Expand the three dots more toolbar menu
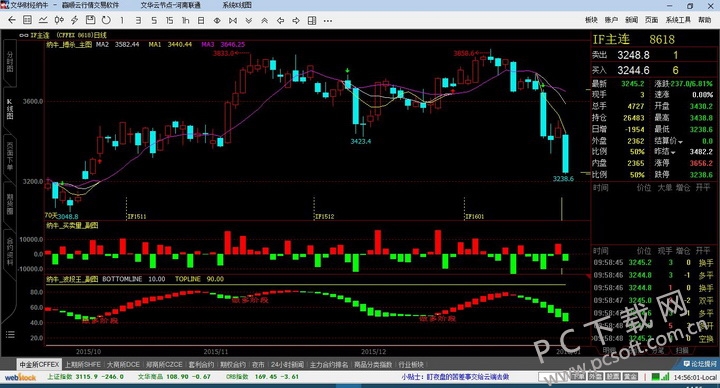 click(327, 21)
